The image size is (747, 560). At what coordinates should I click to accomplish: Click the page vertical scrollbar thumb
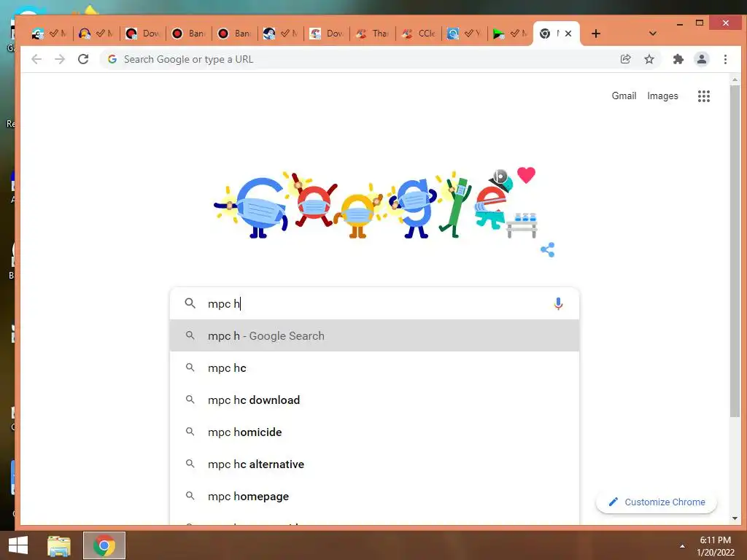click(735, 252)
